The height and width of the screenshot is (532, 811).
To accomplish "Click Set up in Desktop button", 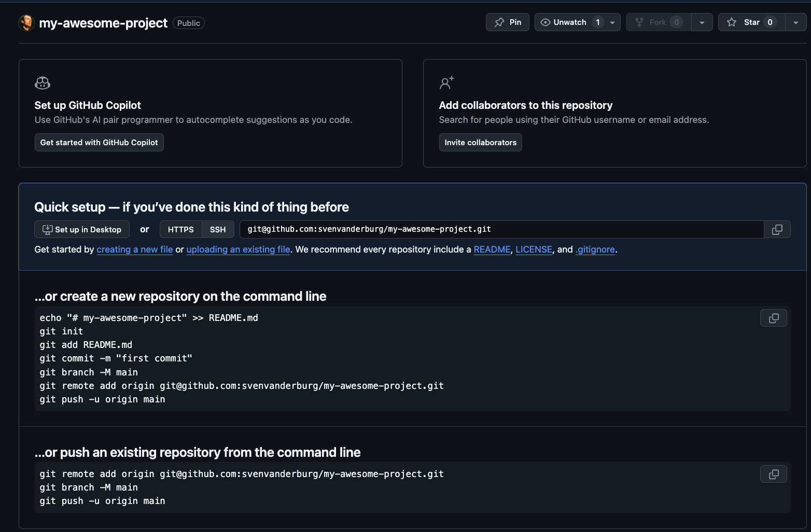I will click(82, 230).
